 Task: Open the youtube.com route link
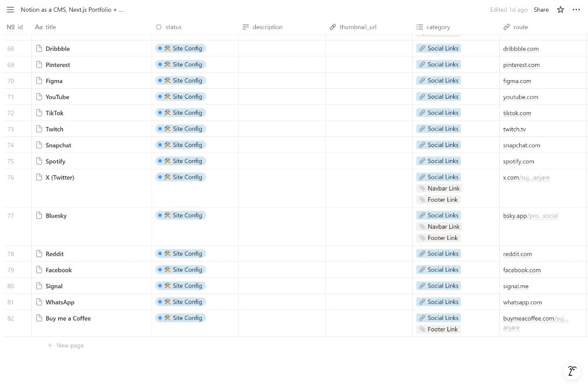pyautogui.click(x=520, y=97)
